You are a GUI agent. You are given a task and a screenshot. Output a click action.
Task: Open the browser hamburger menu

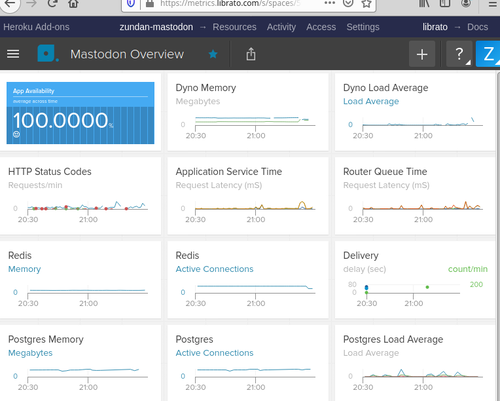(493, 4)
